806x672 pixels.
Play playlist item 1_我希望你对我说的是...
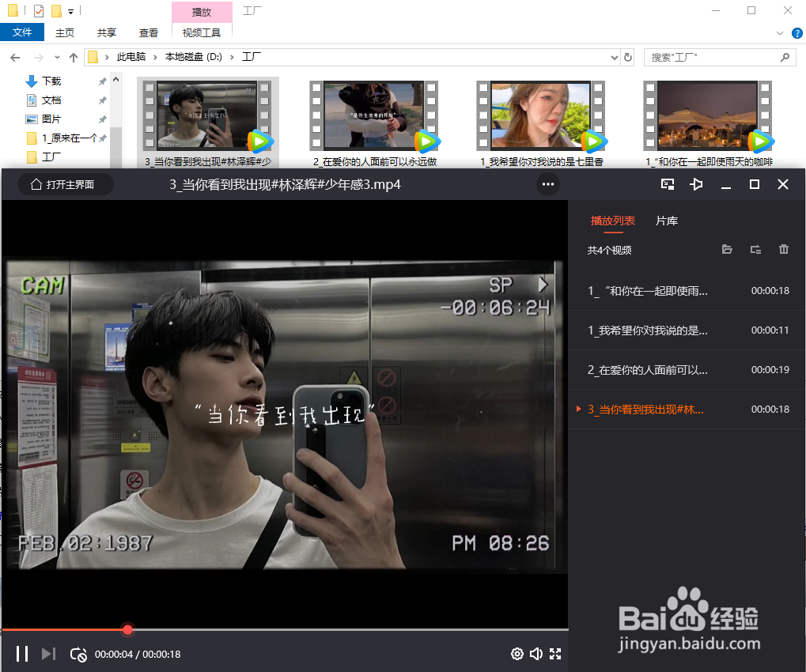(687, 330)
